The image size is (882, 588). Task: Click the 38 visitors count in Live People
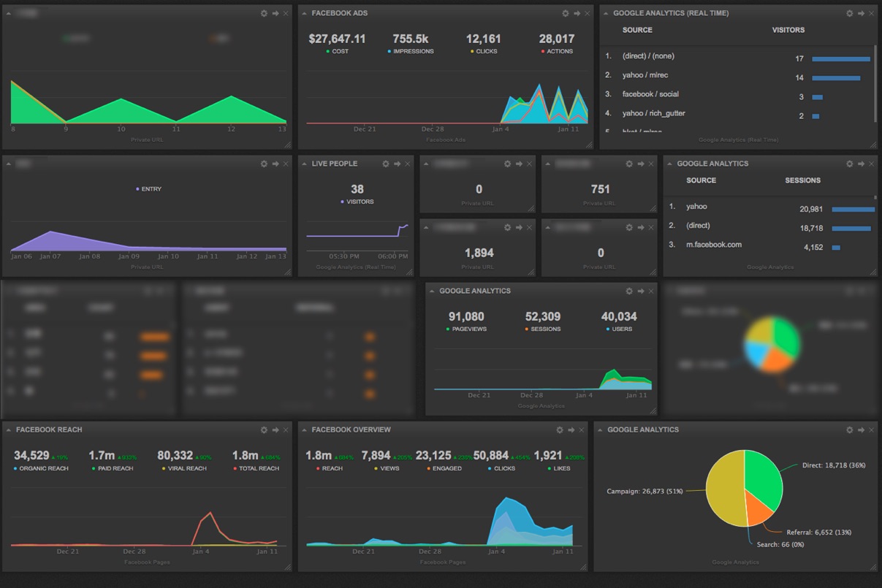pos(357,189)
